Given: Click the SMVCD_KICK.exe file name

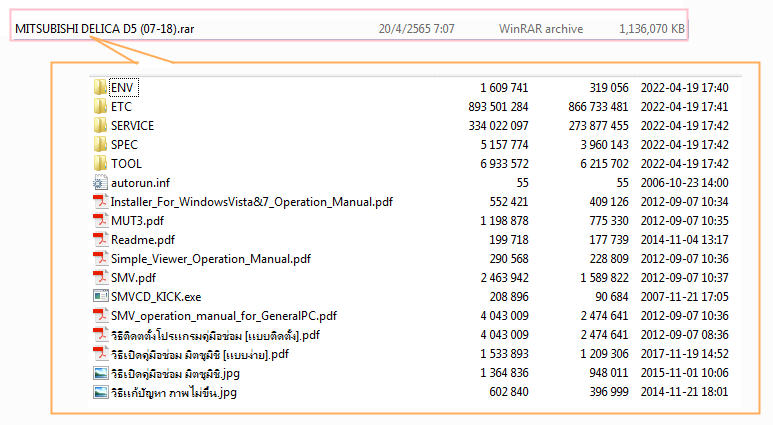Looking at the screenshot, I should pos(156,297).
